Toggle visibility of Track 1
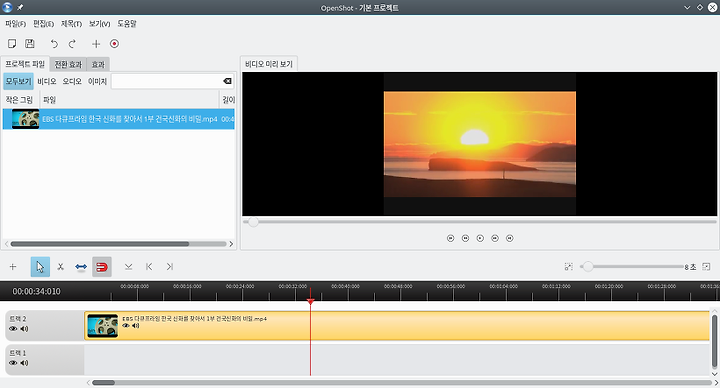Viewport: 720px width, 388px height. coord(13,363)
